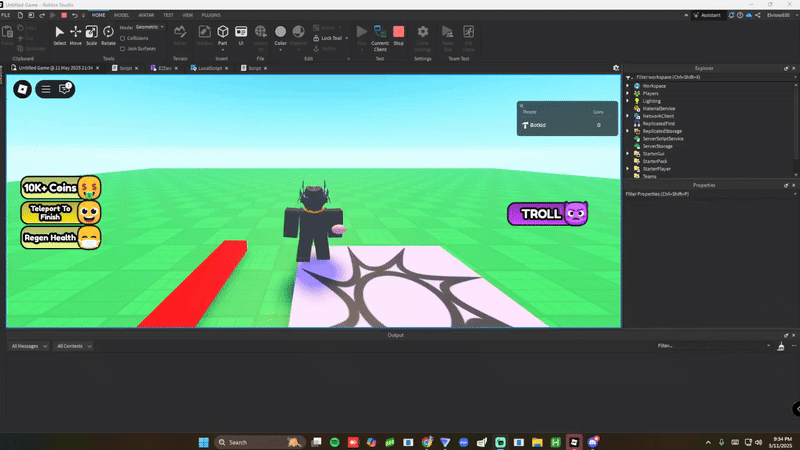Screen dimensions: 800x450
Task: Click the Regen Health button
Action: (61, 238)
